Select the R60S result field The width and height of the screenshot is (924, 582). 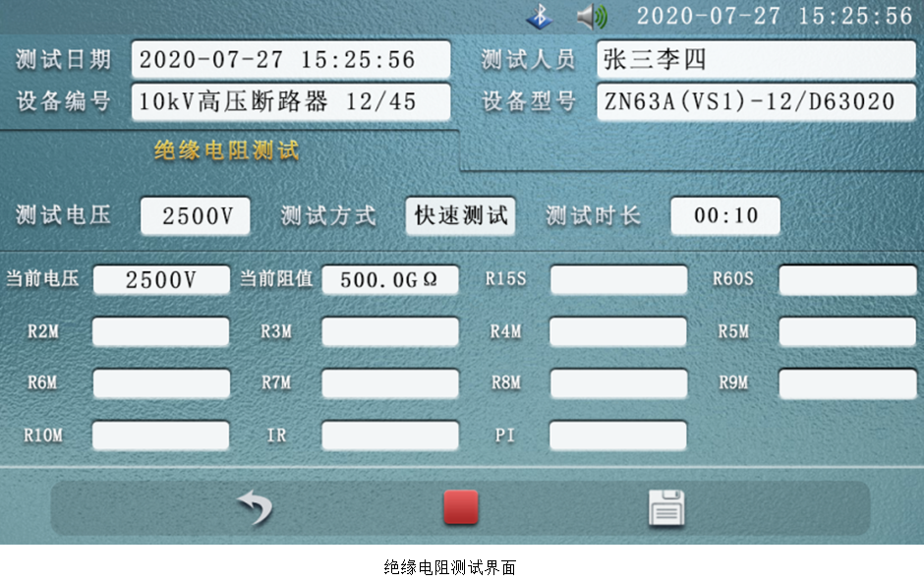pos(846,280)
